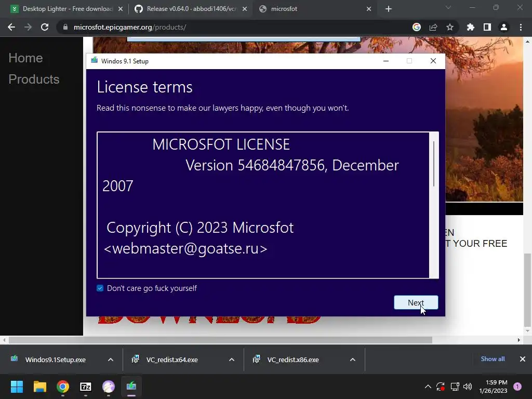
Task: Click Windos Setup taskbar icon
Action: [131, 387]
